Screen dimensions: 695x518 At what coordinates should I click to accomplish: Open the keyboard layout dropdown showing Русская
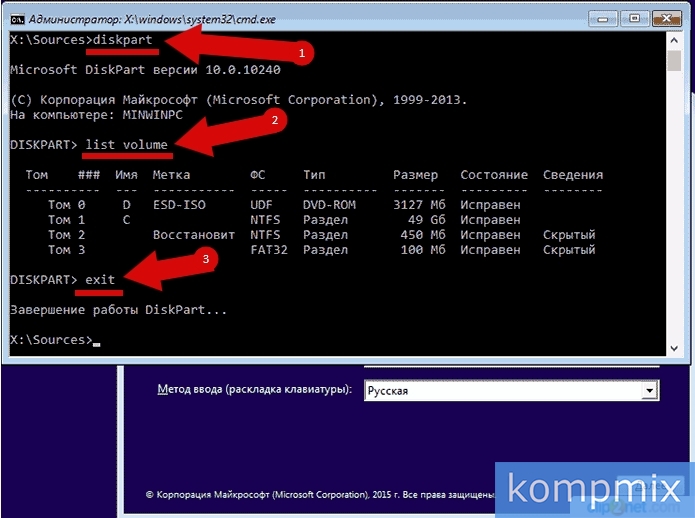tap(511, 390)
